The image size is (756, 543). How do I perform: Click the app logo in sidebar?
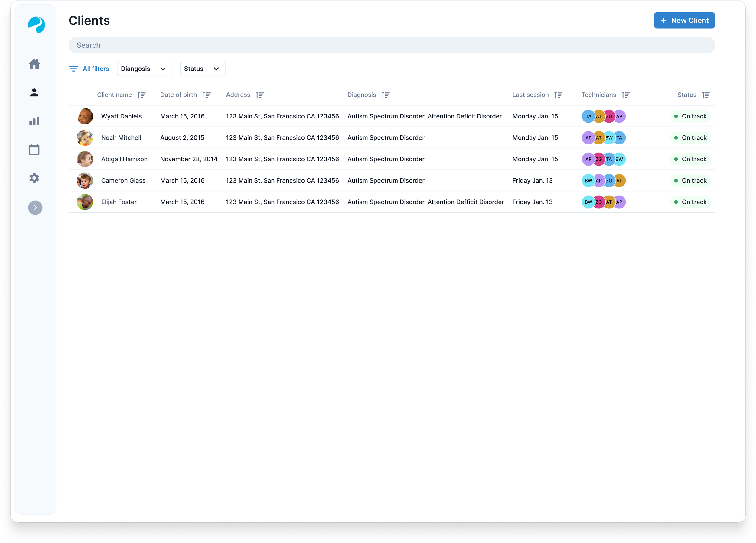pyautogui.click(x=36, y=25)
